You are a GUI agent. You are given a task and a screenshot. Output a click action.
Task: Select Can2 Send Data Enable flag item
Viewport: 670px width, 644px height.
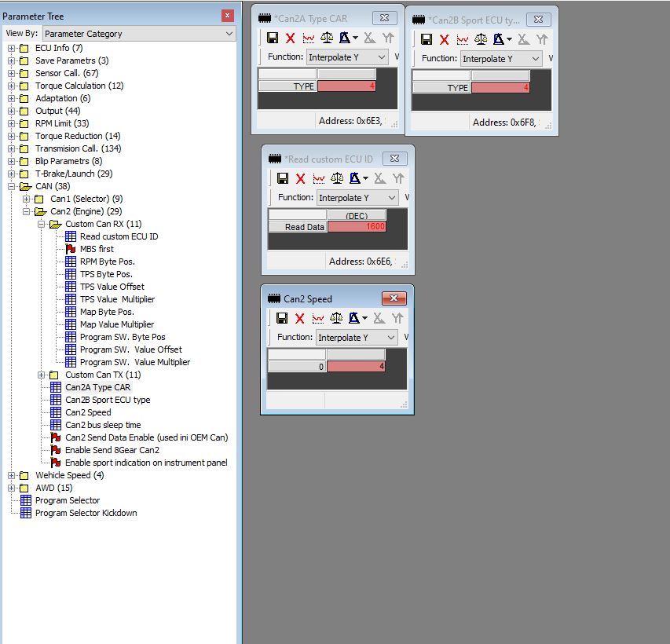(x=146, y=437)
